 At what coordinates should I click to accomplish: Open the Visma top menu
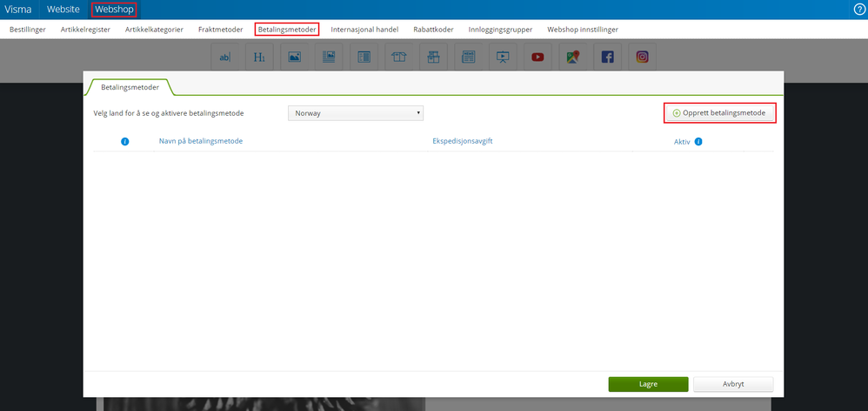[17, 10]
